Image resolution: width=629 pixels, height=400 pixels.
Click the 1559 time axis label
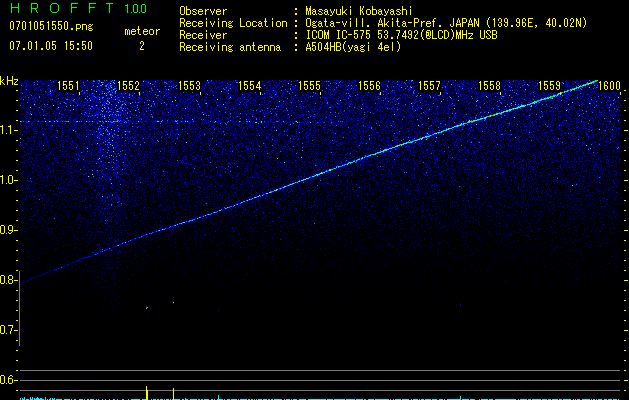point(549,85)
